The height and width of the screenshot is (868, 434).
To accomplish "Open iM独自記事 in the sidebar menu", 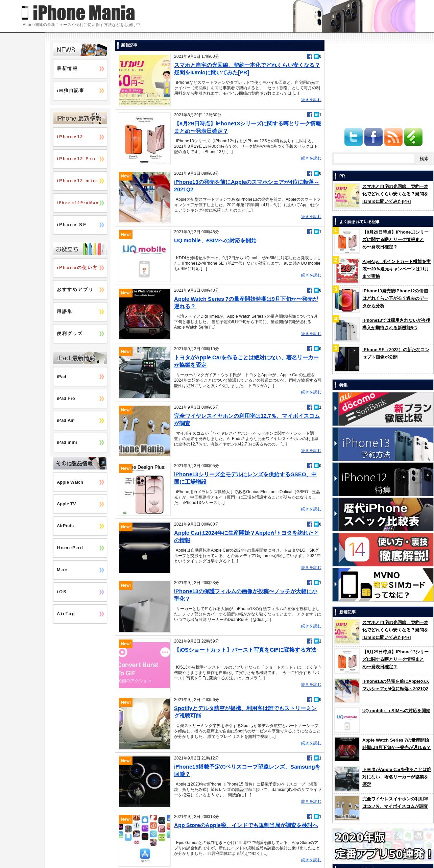I will [x=80, y=91].
